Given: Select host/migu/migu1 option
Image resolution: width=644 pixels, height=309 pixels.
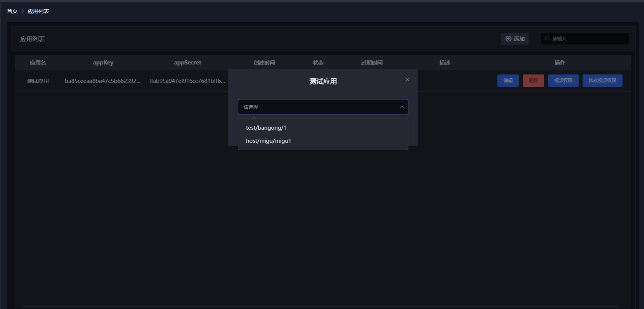Looking at the screenshot, I should pyautogui.click(x=323, y=141).
